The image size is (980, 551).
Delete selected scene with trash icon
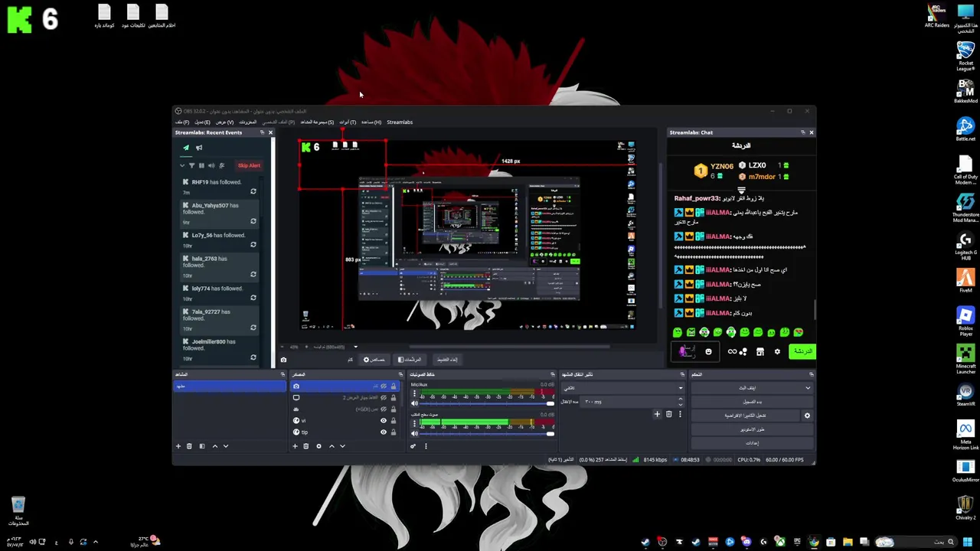(x=189, y=446)
